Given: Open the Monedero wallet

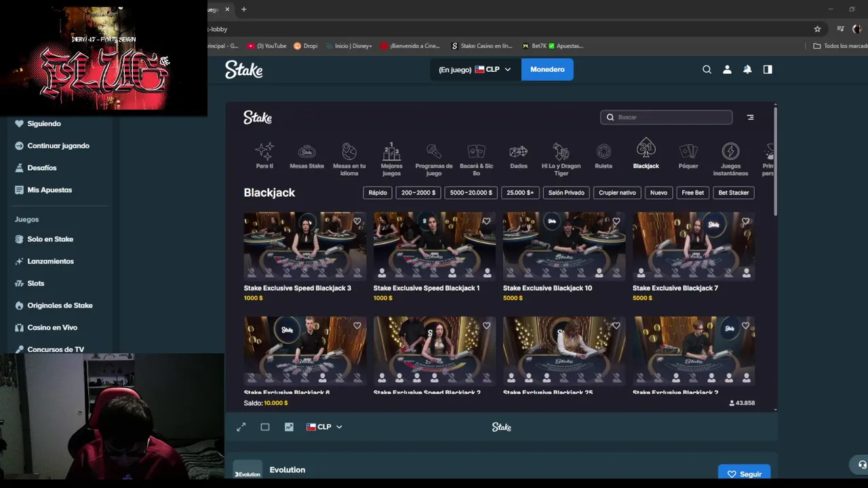Looking at the screenshot, I should pos(547,69).
